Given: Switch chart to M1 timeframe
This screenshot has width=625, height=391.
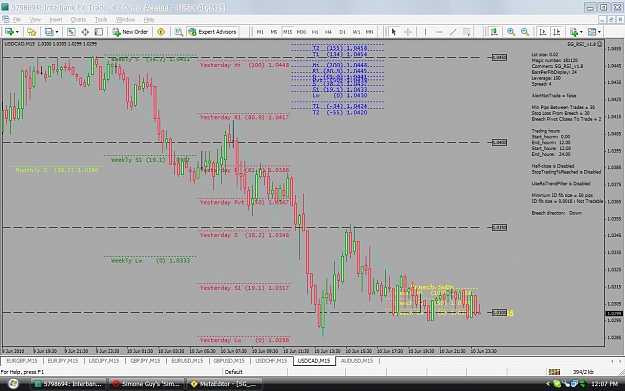Looking at the screenshot, I should pos(260,32).
